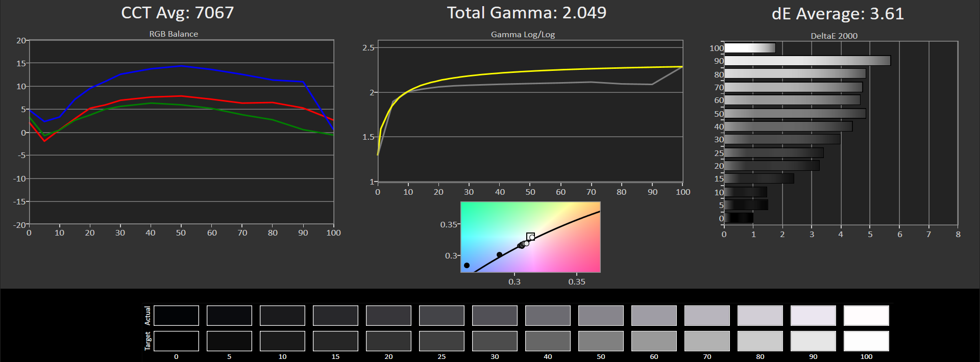Pick the Actual swatch for level 50
Viewport: 980px width, 362px height.
tap(601, 316)
